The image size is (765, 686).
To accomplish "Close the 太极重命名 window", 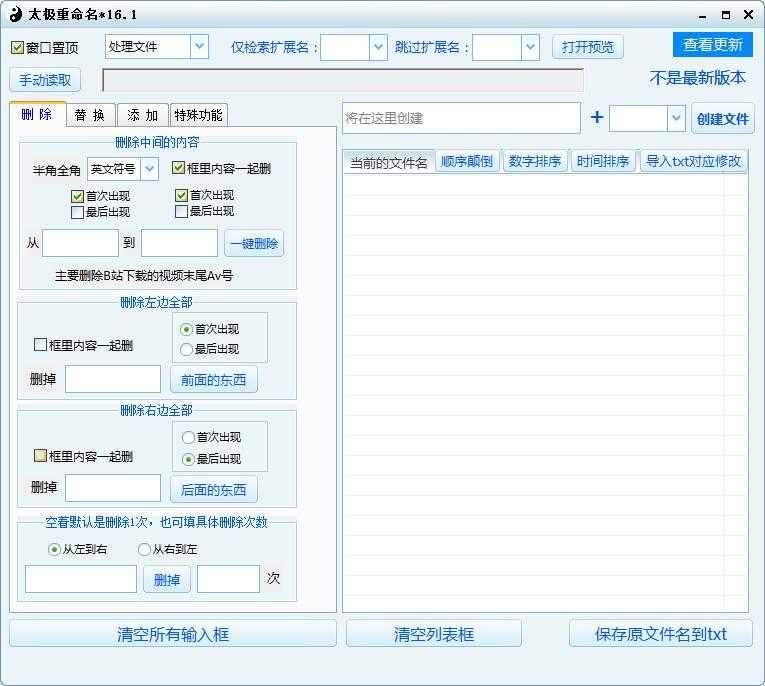I will pyautogui.click(x=748, y=15).
